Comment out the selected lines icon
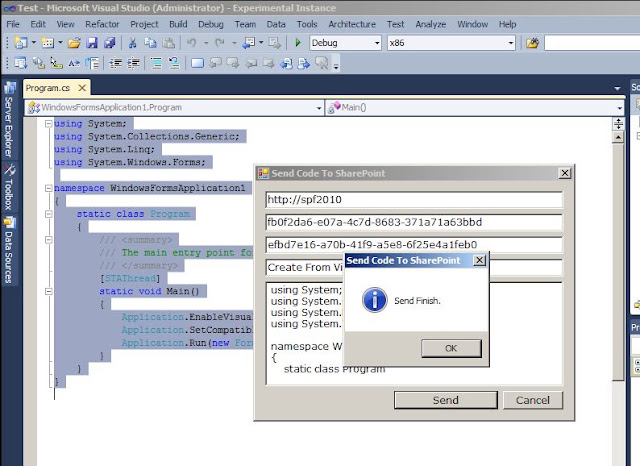Image resolution: width=640 pixels, height=466 pixels. (x=156, y=63)
